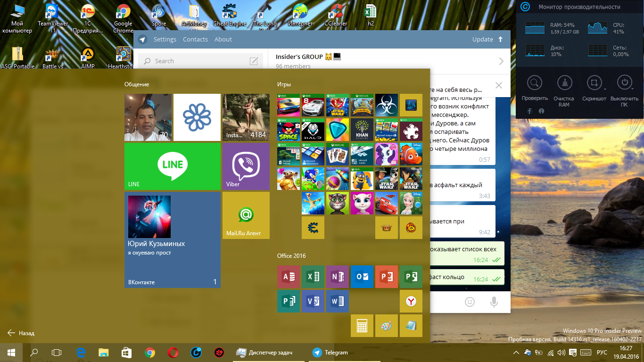Screen dimensions: 644x362
Task: Open the Angry Birds Star Wars tile
Action: pos(338,105)
